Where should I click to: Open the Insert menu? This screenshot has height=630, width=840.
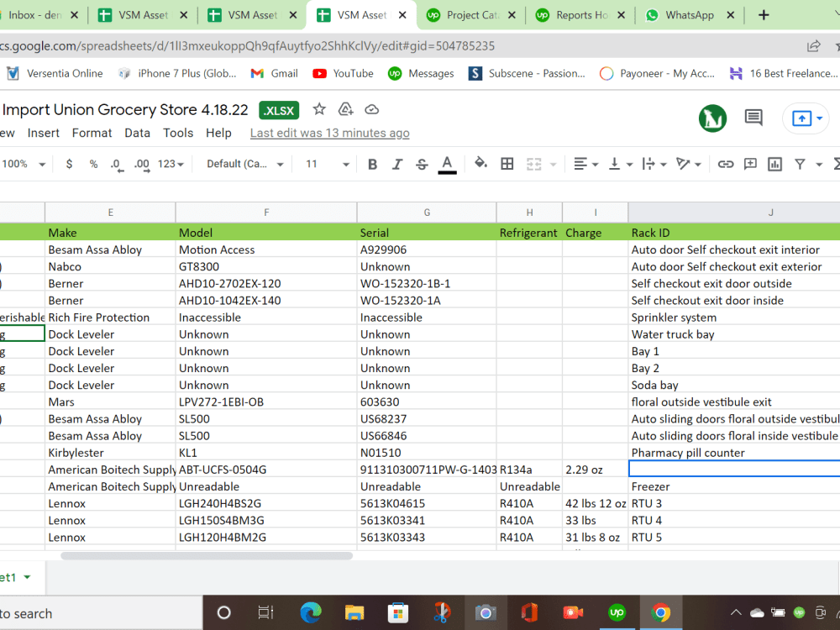[44, 133]
